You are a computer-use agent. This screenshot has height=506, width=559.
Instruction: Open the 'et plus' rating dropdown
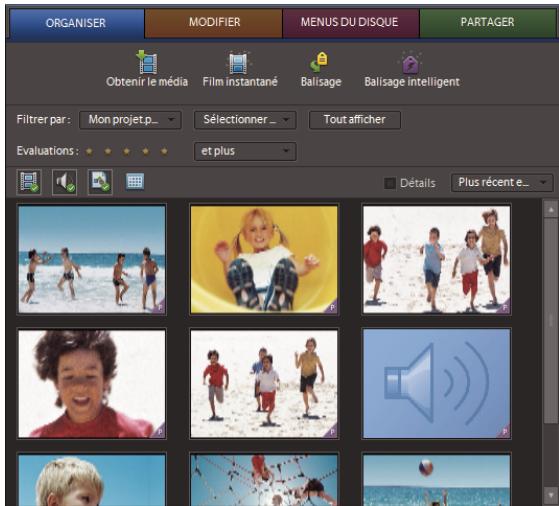coord(245,151)
